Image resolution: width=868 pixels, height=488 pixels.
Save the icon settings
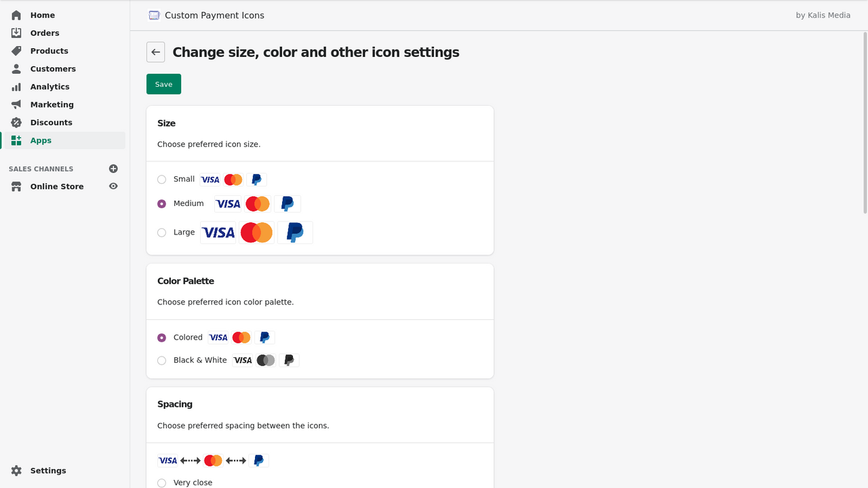(163, 84)
